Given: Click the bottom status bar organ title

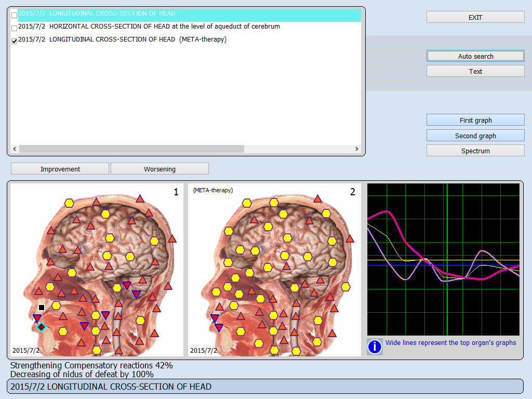Looking at the screenshot, I should pyautogui.click(x=265, y=387).
